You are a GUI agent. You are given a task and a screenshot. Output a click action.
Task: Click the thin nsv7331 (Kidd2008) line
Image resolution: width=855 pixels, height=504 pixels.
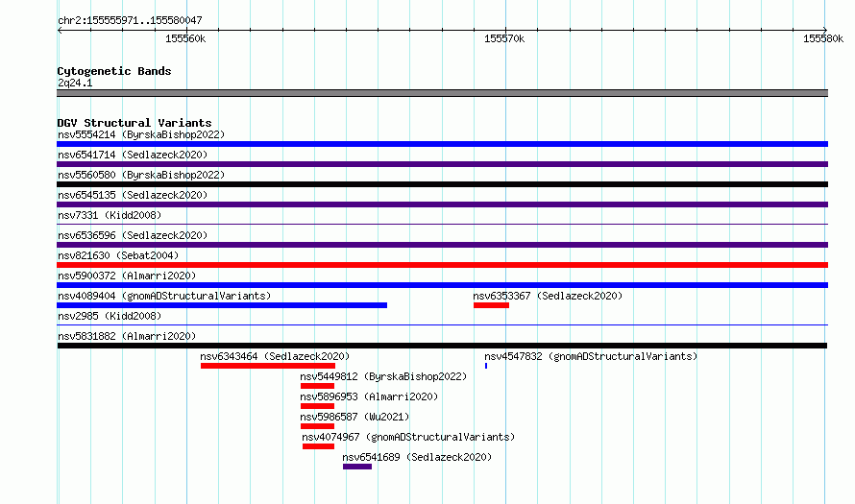pyautogui.click(x=442, y=224)
